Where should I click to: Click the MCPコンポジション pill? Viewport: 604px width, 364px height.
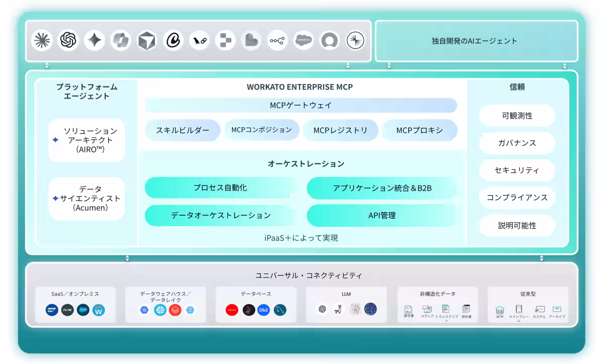[x=262, y=130]
